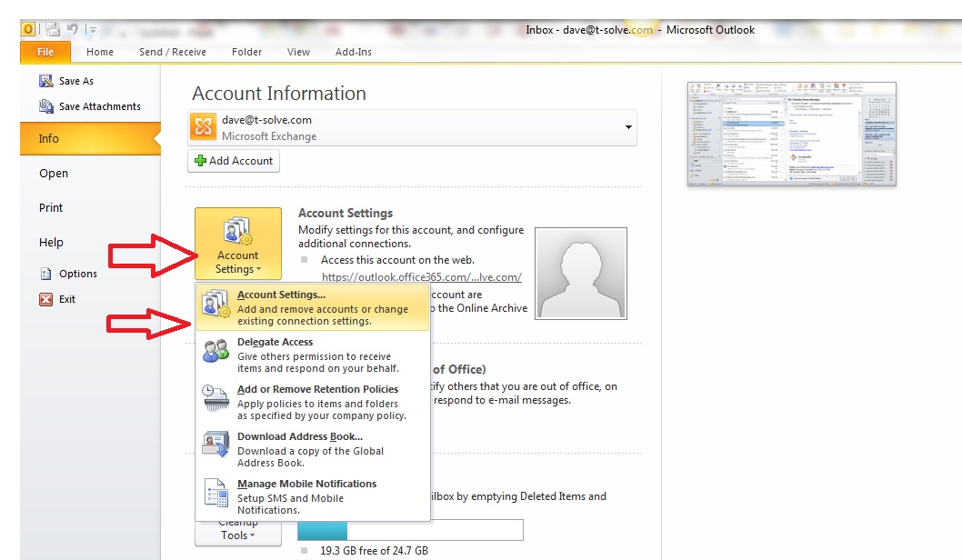Image resolution: width=962 pixels, height=560 pixels.
Task: Click the Save Attachments icon
Action: coord(45,106)
